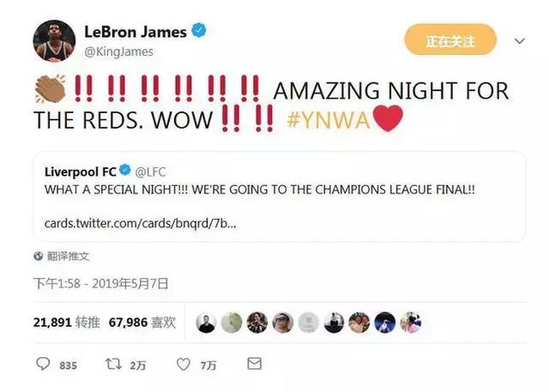Click the globe icon beside 翻译推文
549x392 pixels.
coord(38,256)
